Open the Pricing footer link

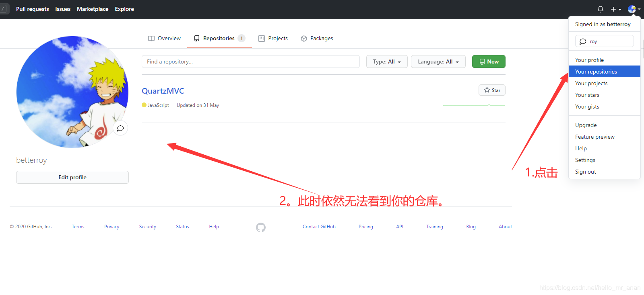366,227
